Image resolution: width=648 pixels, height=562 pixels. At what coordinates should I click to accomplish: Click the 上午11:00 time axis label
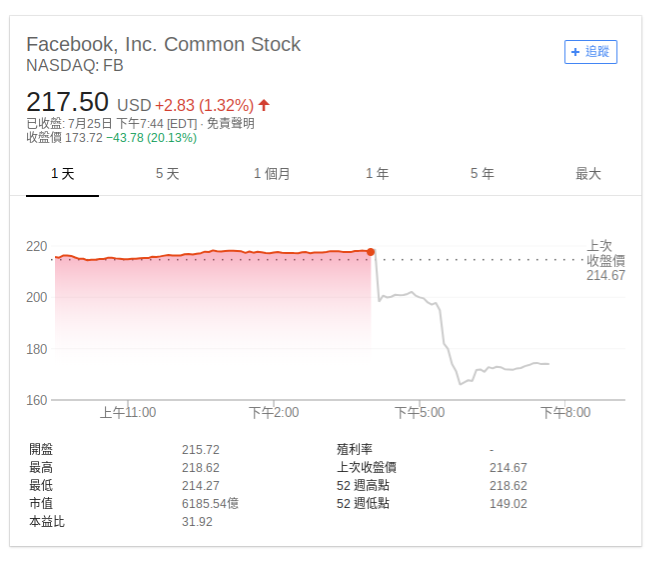128,412
